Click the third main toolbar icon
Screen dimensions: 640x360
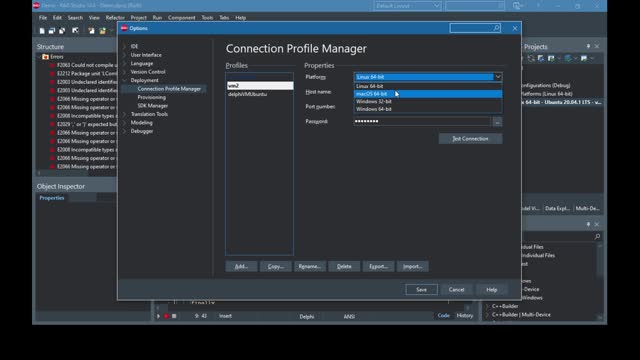pos(62,31)
